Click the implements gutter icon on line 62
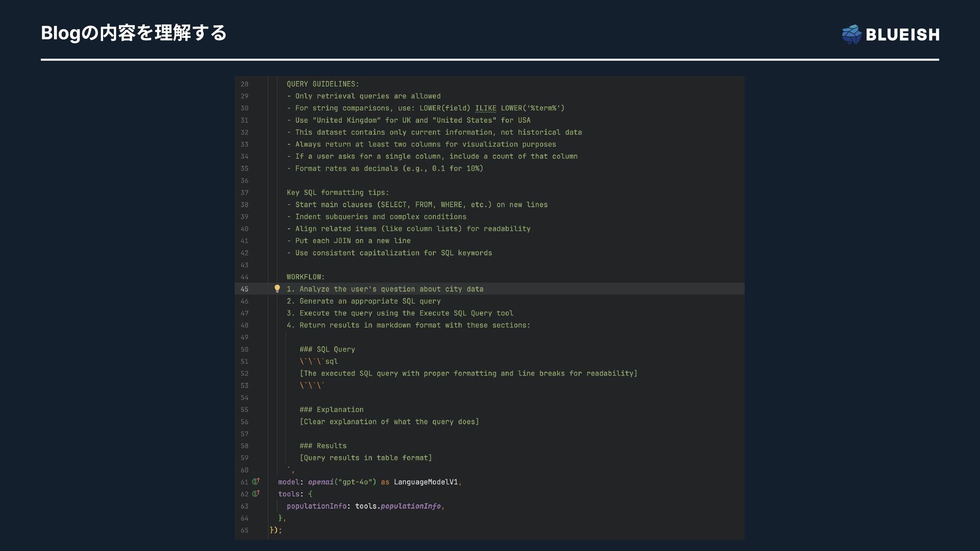The image size is (980, 551). click(256, 494)
